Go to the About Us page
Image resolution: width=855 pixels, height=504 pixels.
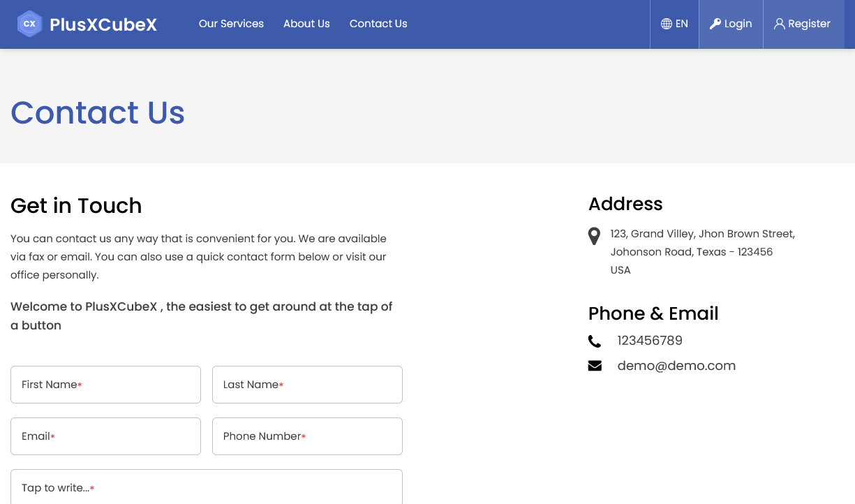coord(306,24)
